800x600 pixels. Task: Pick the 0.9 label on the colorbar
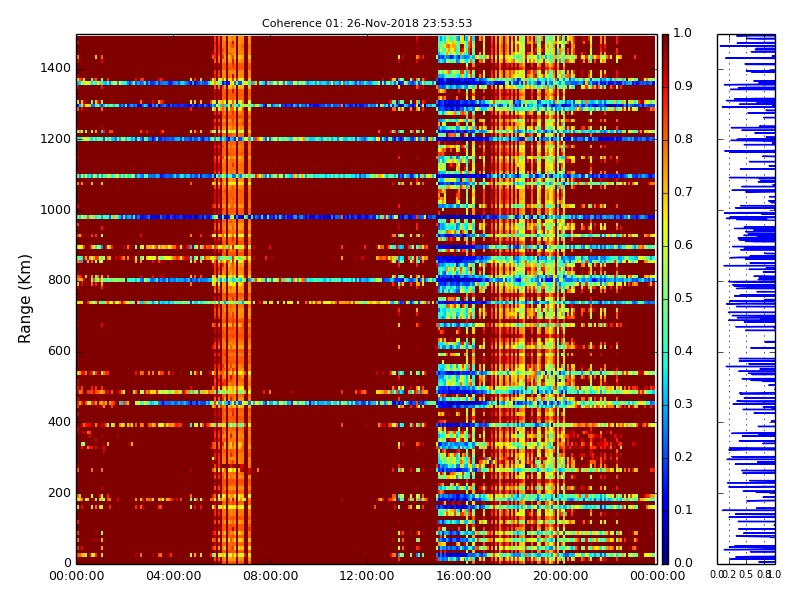(x=683, y=86)
